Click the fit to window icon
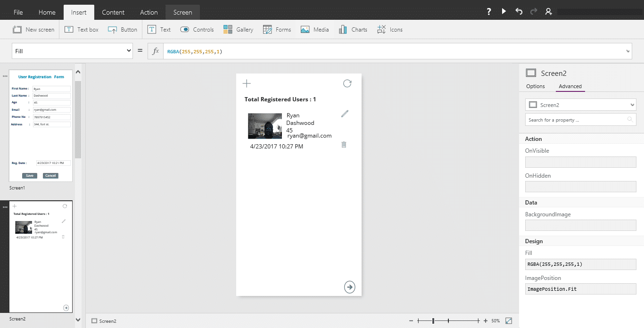This screenshot has width=644, height=328. tap(509, 321)
